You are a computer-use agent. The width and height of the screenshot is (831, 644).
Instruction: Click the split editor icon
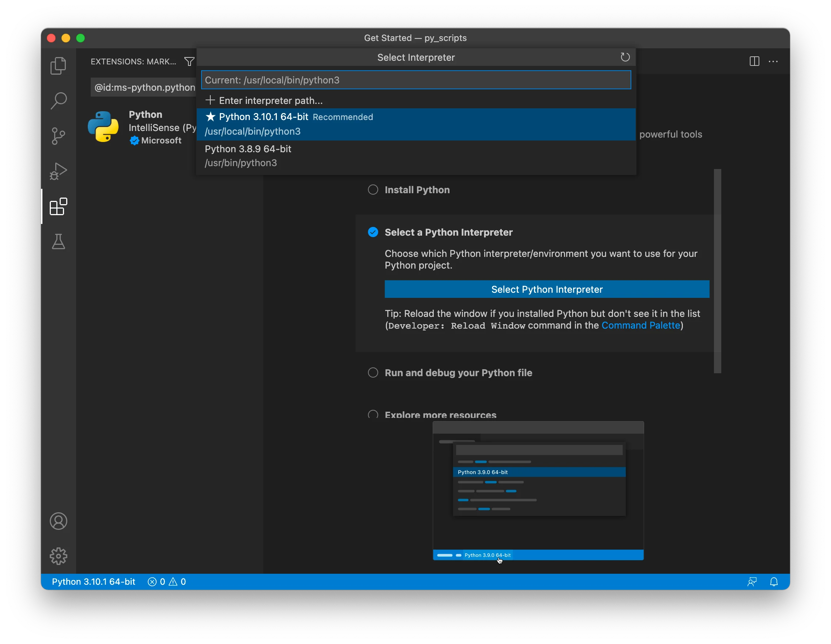[x=754, y=61]
